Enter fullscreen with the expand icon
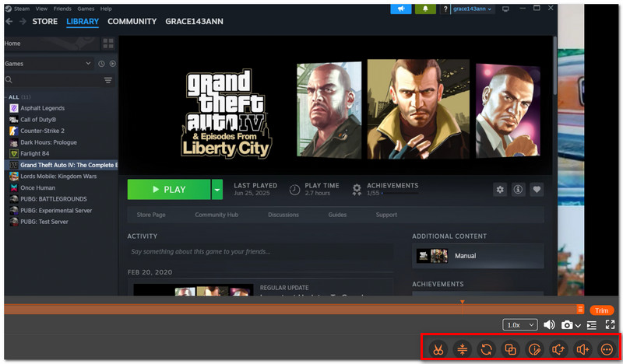Screen dimensions: 623x364 pos(610,324)
